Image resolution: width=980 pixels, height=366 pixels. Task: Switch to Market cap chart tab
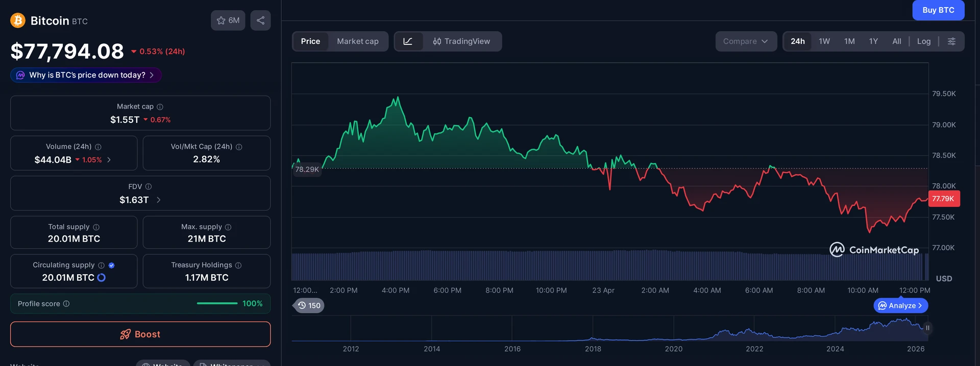pos(358,41)
